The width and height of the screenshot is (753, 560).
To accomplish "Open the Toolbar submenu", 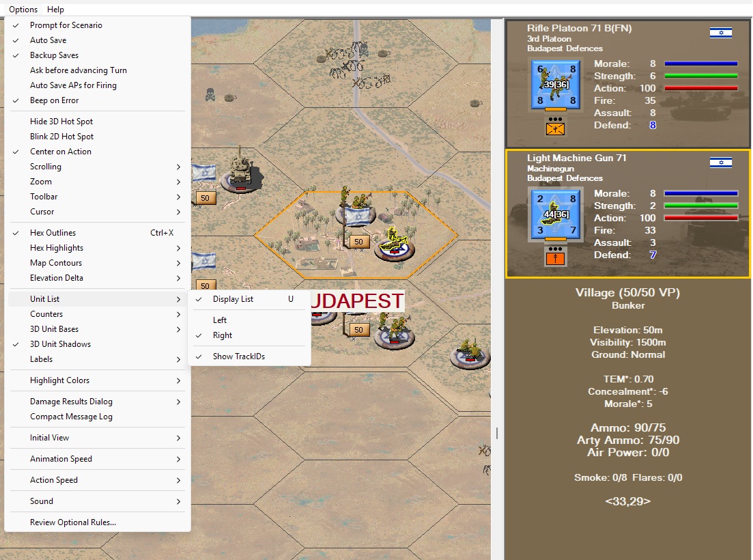I will pyautogui.click(x=98, y=197).
